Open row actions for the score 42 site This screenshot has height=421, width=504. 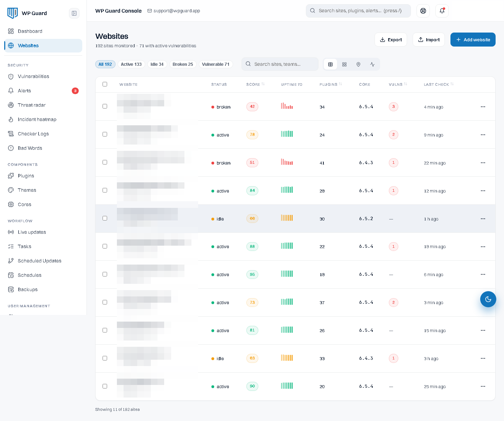483,107
